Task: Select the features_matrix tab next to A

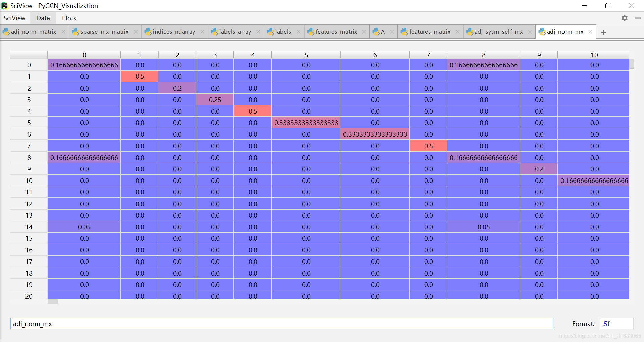Action: pos(429,32)
